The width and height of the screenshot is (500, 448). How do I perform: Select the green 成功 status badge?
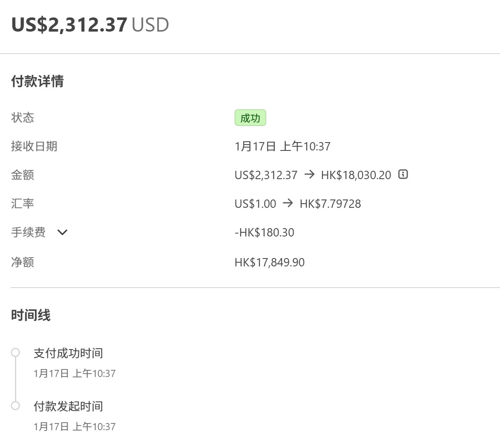pos(250,118)
